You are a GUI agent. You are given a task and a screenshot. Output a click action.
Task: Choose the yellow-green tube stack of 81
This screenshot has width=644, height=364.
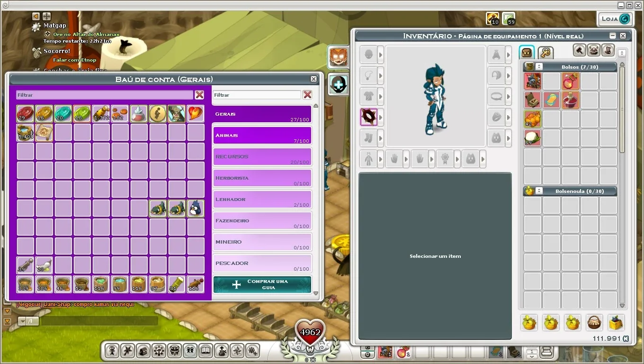point(177,284)
